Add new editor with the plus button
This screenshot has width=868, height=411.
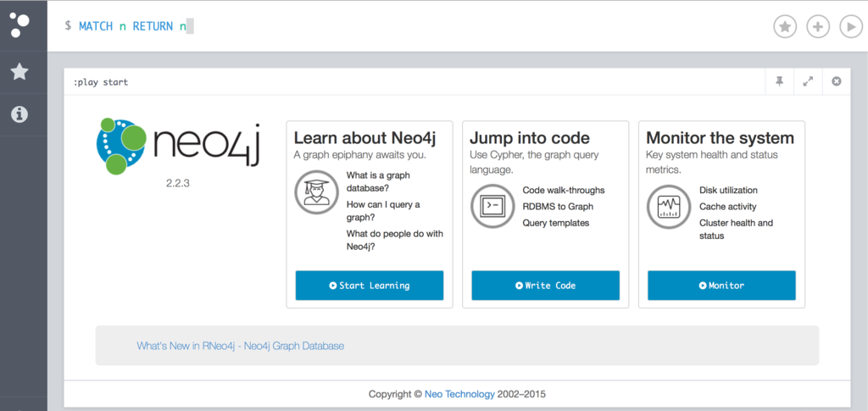point(818,26)
